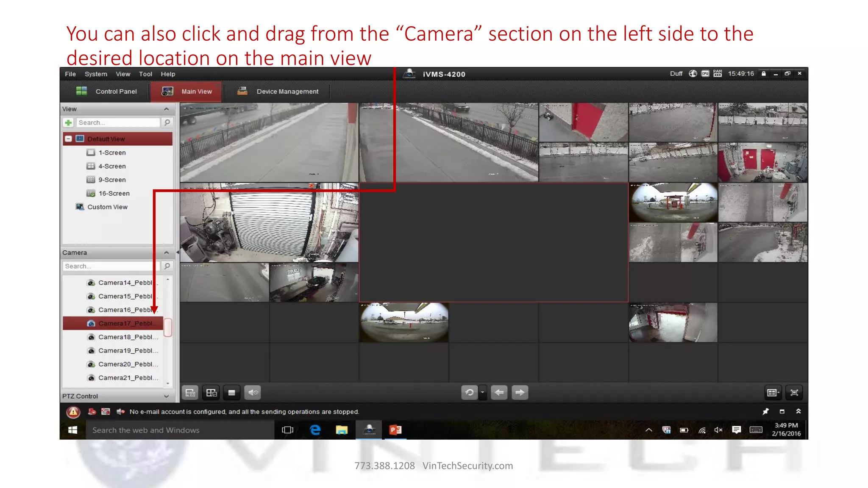Viewport: 868px width, 488px height.
Task: Stop all live view streams
Action: [231, 393]
